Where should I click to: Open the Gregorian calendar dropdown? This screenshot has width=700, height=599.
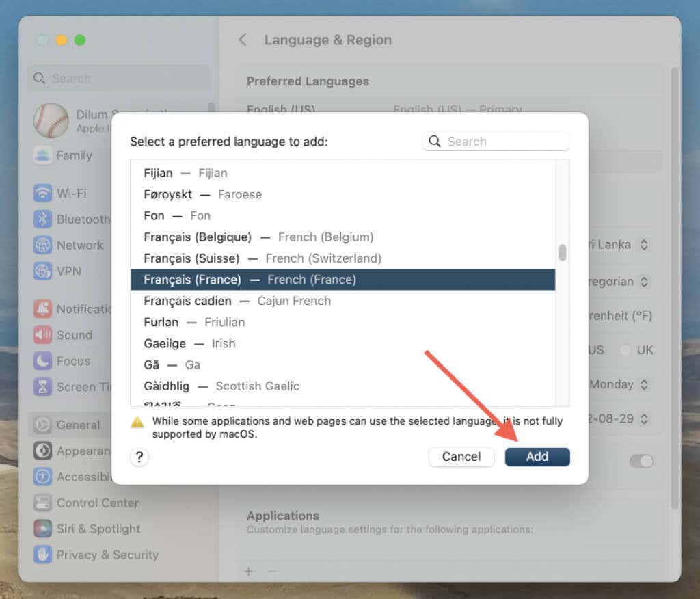643,281
